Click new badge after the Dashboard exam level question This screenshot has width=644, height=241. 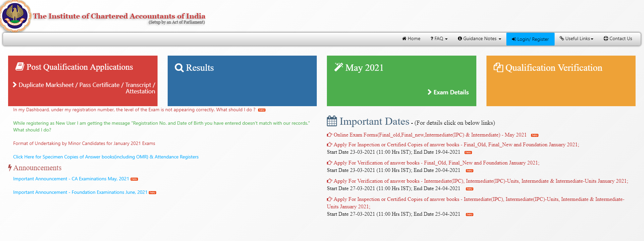point(262,110)
